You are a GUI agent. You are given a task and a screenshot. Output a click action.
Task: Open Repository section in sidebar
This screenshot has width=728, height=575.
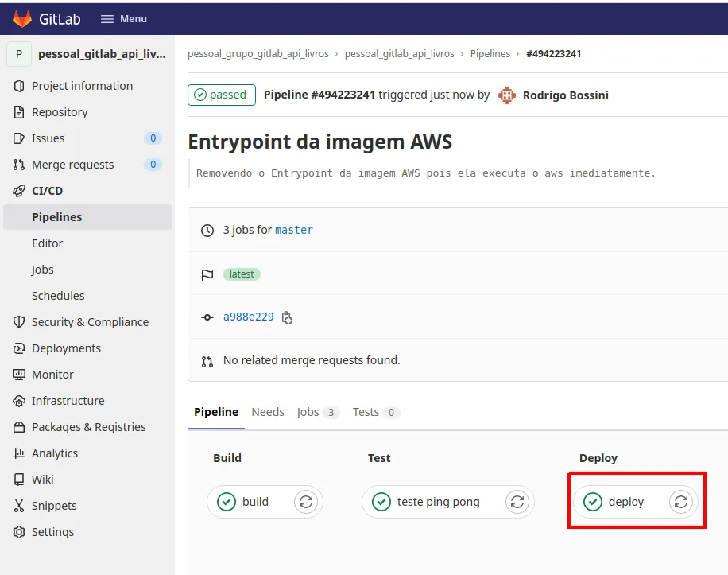tap(60, 112)
